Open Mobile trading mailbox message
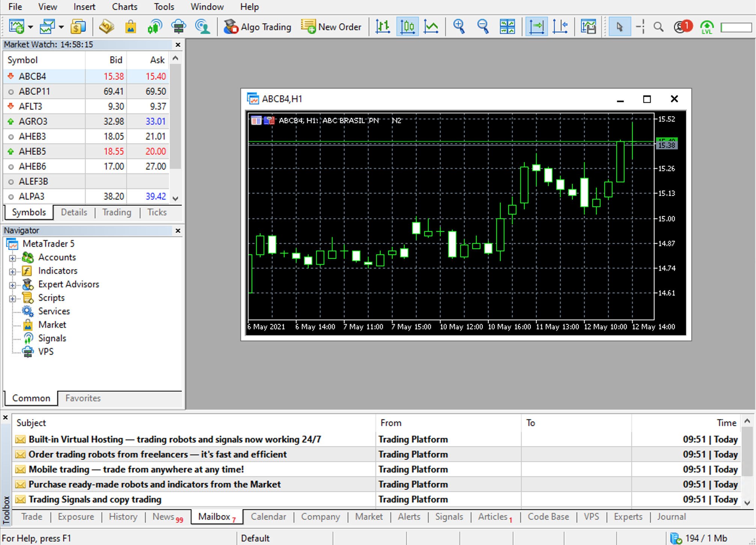Screen dimensions: 756x545 [x=376, y=470]
